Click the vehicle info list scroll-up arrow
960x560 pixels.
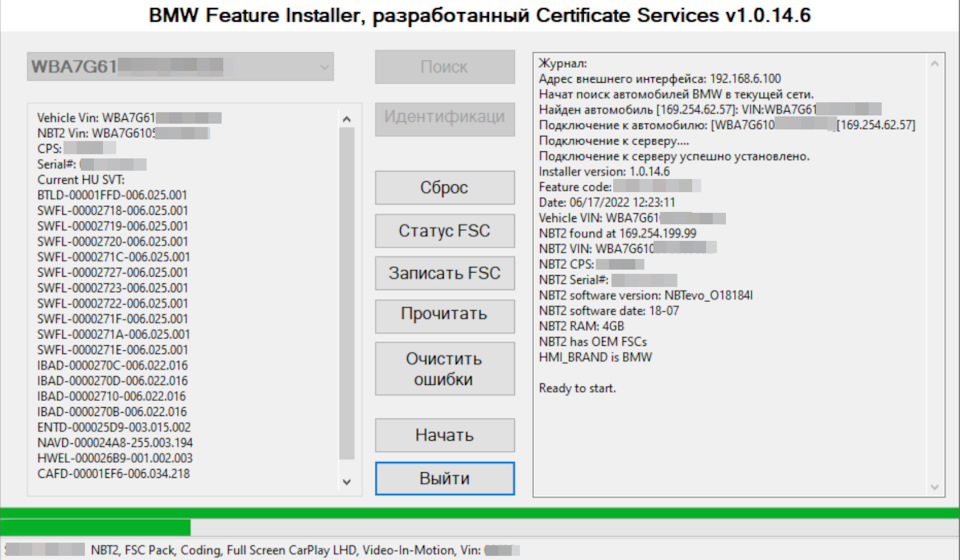pos(347,119)
